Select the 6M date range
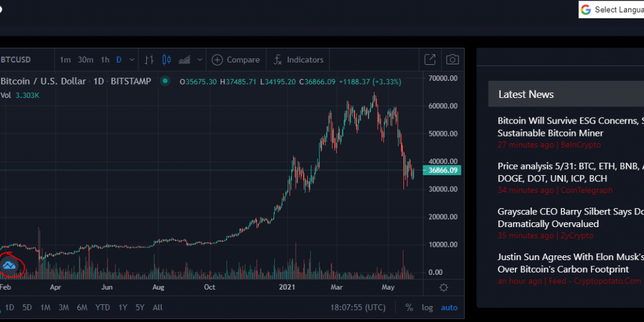This screenshot has height=322, width=644. [x=82, y=308]
